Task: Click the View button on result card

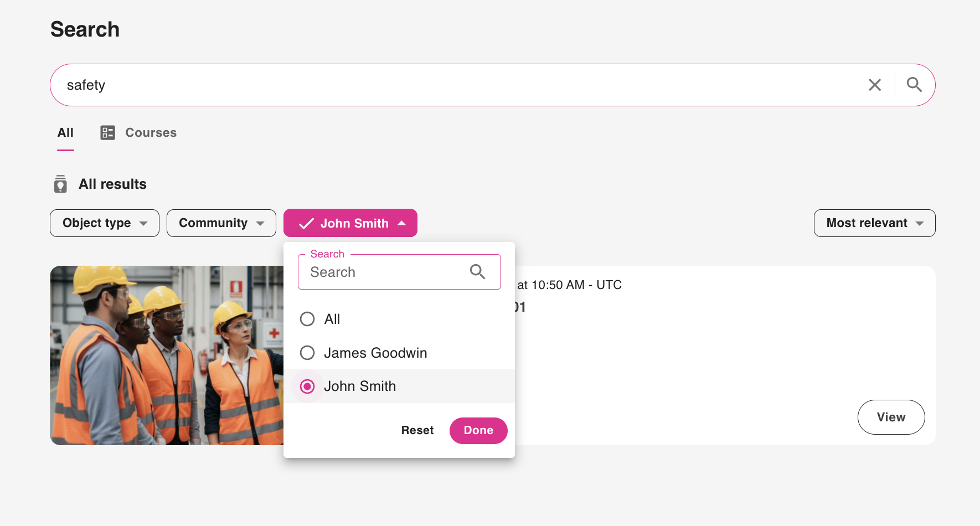Action: click(891, 417)
